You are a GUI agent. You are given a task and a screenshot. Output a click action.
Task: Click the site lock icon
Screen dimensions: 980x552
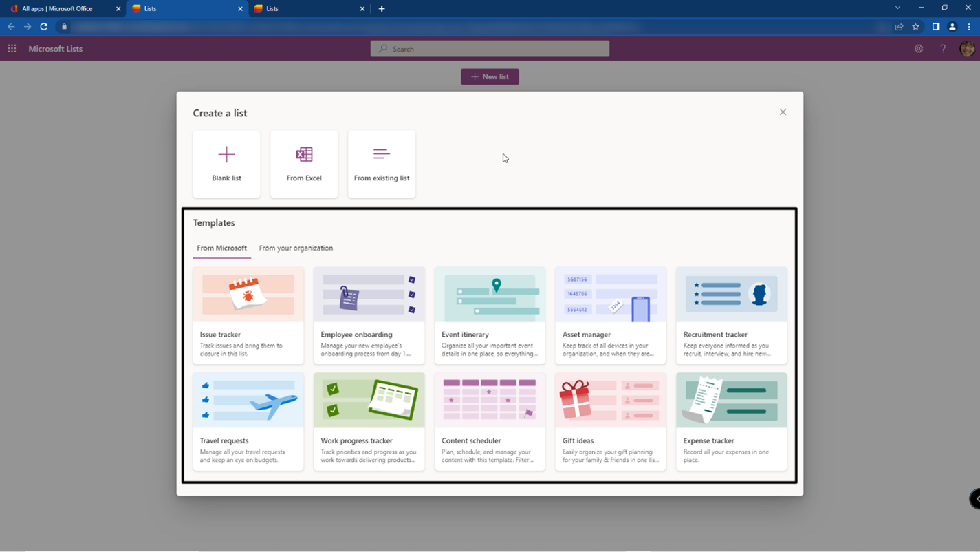pyautogui.click(x=64, y=27)
